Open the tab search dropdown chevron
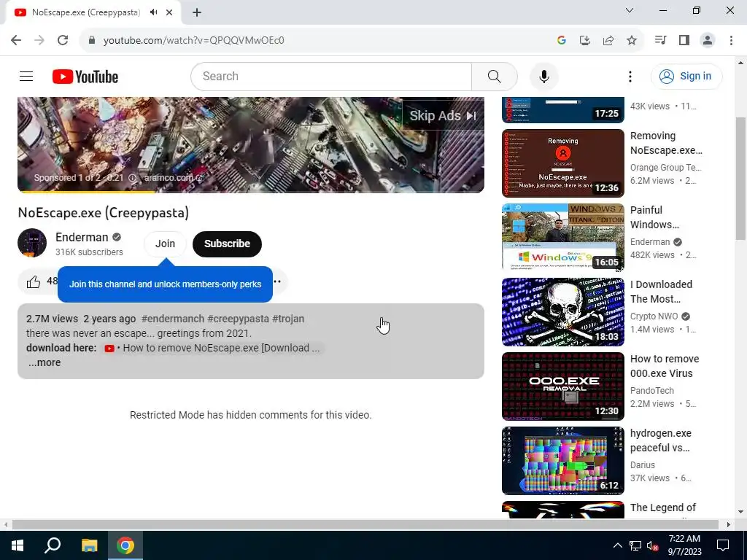 [x=630, y=10]
